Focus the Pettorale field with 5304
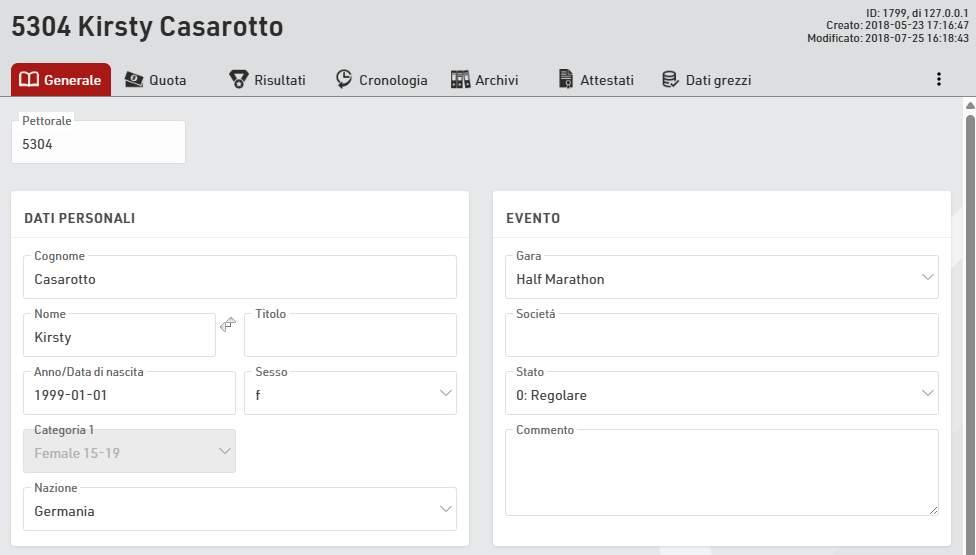976x555 pixels. [98, 144]
